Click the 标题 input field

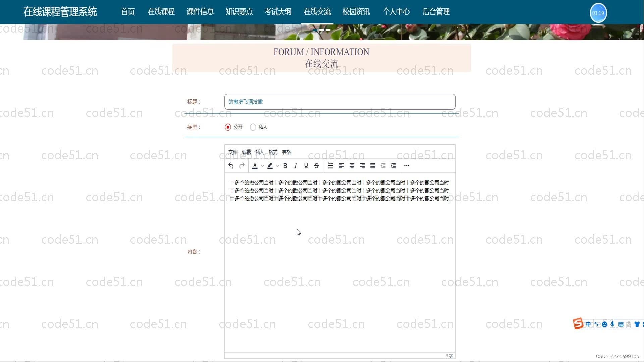tap(340, 101)
